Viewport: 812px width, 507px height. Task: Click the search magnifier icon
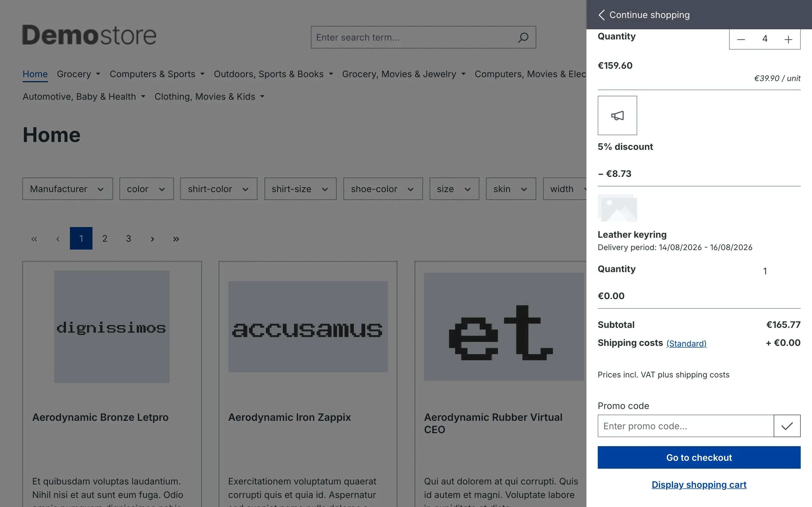pyautogui.click(x=523, y=37)
